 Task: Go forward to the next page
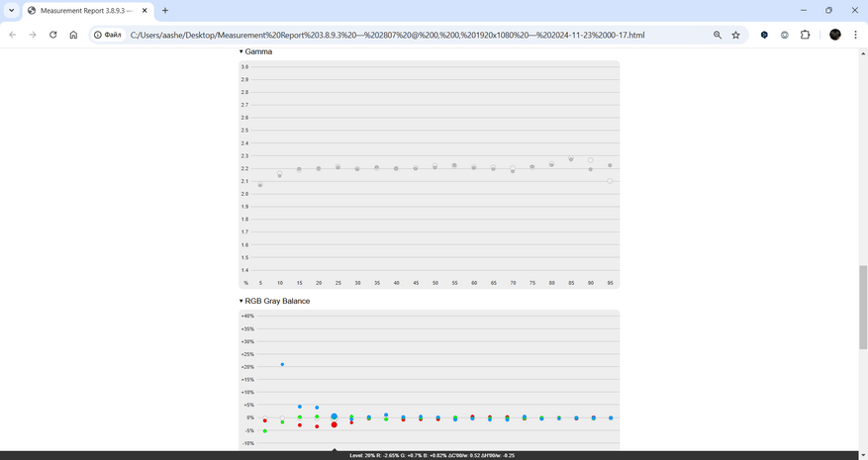(33, 35)
